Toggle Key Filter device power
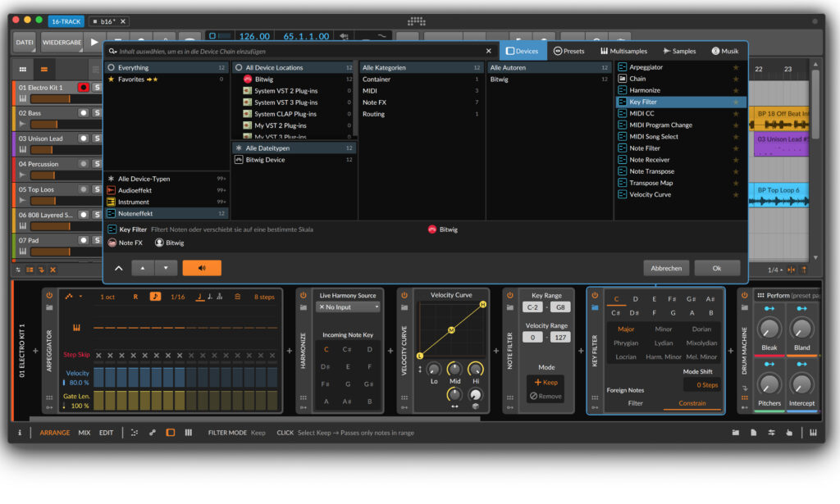 click(595, 295)
